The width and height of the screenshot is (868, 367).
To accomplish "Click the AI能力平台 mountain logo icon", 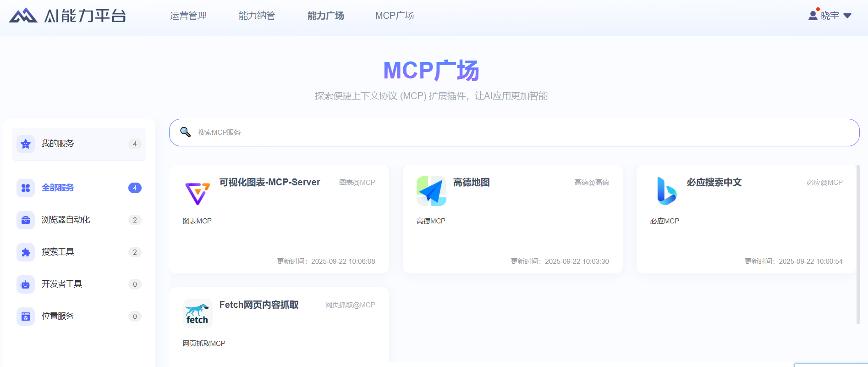I will (23, 15).
